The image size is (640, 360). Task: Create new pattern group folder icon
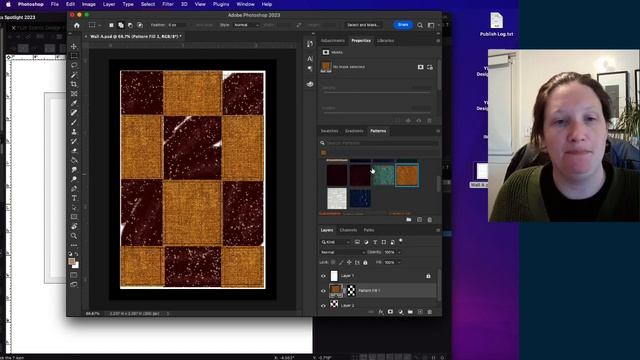[409, 220]
